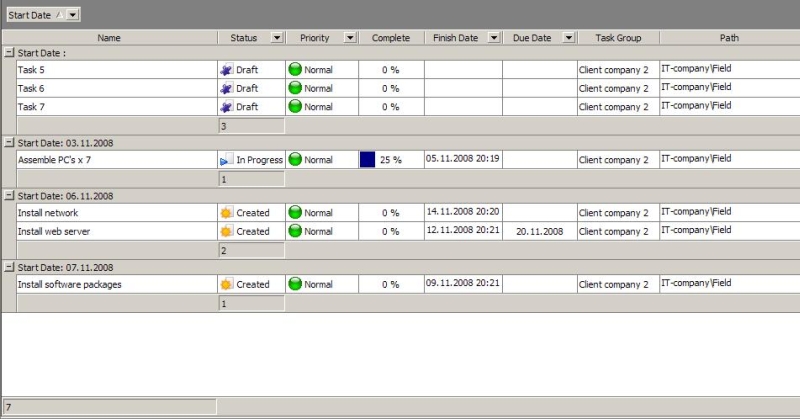Open the Due Date column filter dropdown
The image size is (800, 419).
568,38
